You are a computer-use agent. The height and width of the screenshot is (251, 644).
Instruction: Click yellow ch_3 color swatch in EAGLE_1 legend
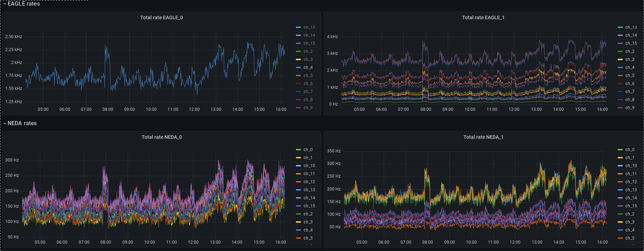(x=620, y=59)
